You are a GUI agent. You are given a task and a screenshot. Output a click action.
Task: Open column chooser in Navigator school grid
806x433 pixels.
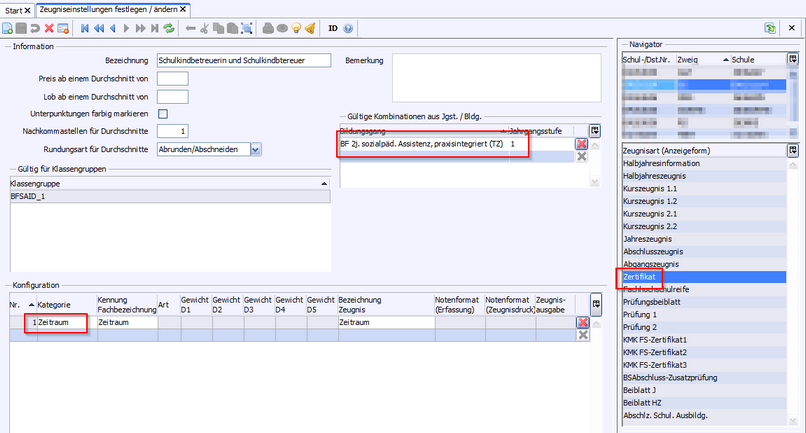click(x=792, y=59)
